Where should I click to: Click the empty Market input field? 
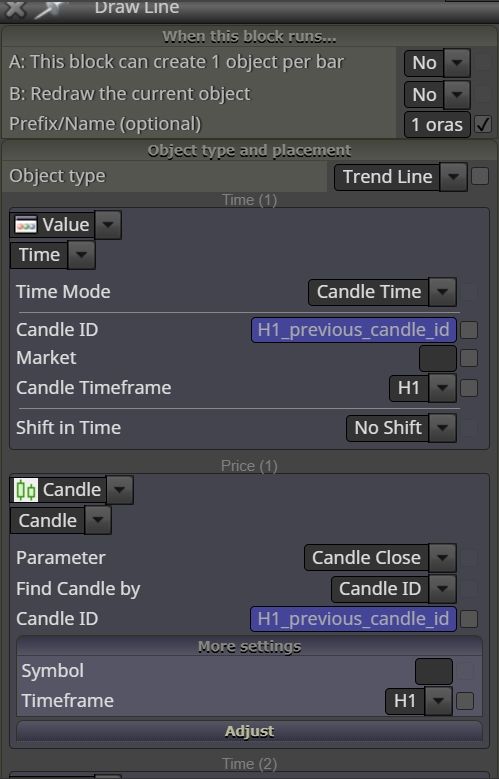pyautogui.click(x=437, y=358)
